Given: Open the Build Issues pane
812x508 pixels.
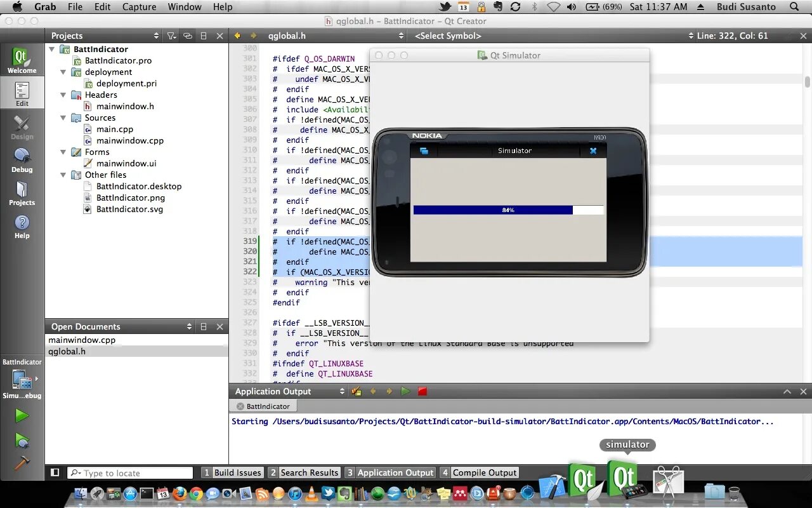Looking at the screenshot, I should coord(232,472).
